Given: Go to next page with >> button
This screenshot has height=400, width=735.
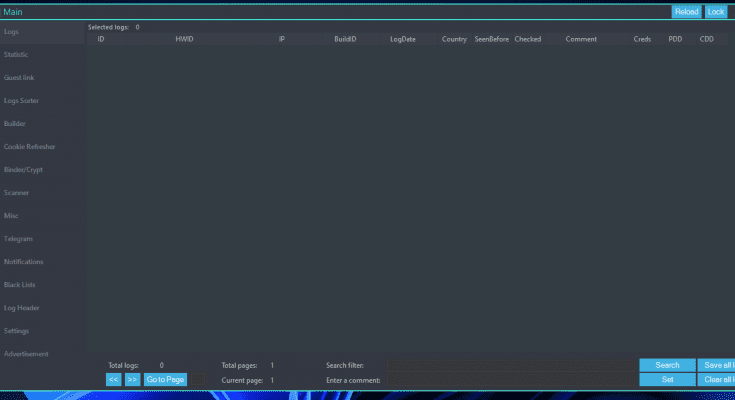Looking at the screenshot, I should click(132, 380).
